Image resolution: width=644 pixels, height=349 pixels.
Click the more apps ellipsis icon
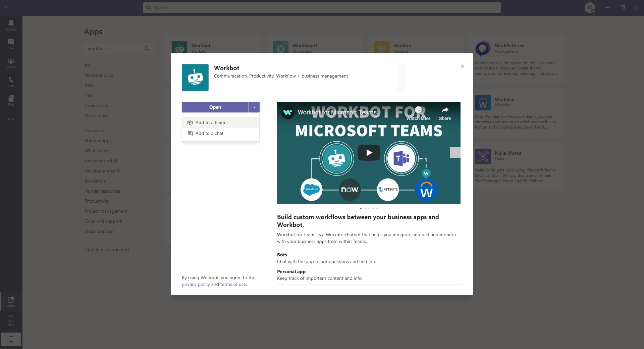pyautogui.click(x=11, y=119)
